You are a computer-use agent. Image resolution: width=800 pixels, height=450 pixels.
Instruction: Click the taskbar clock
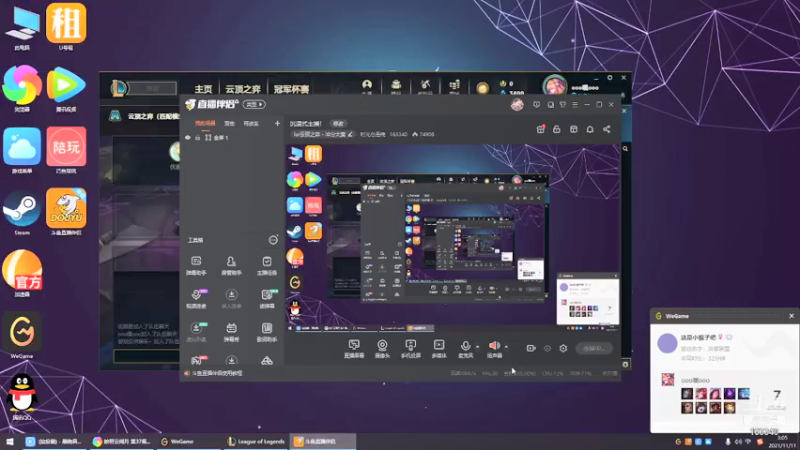pyautogui.click(x=782, y=441)
